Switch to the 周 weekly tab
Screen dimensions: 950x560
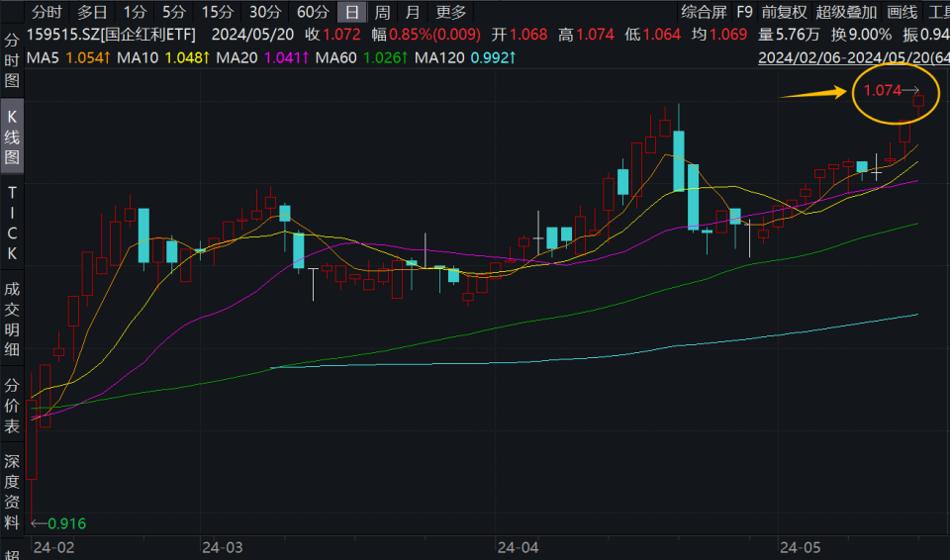point(382,12)
